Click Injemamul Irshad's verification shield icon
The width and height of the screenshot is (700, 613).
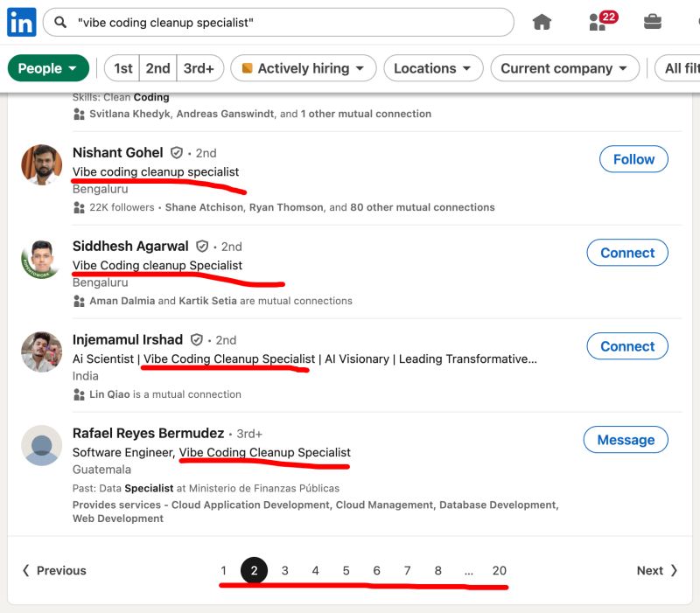coord(197,340)
